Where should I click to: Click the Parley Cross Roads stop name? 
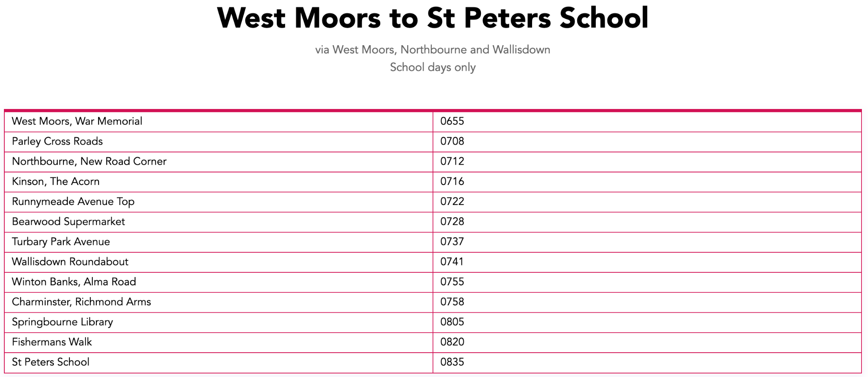[x=57, y=141]
